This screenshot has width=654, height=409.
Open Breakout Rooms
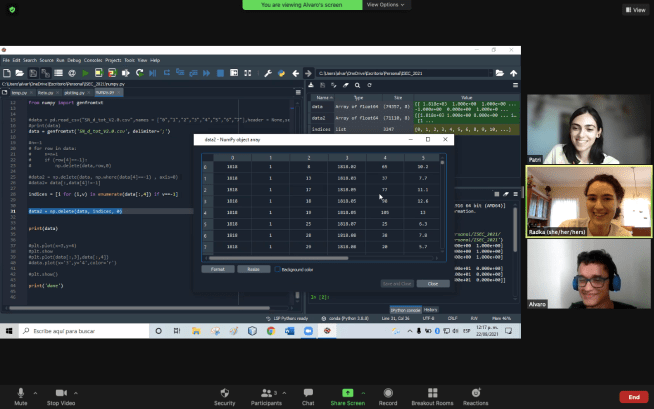pyautogui.click(x=432, y=392)
